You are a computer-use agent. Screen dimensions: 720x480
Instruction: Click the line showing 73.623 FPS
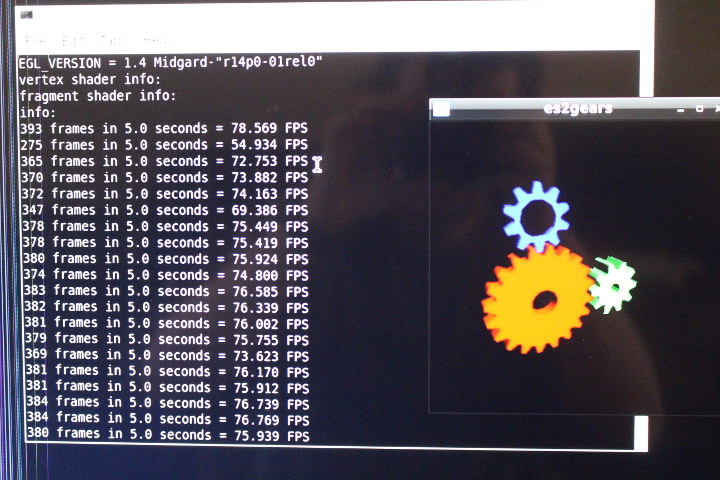[168, 355]
